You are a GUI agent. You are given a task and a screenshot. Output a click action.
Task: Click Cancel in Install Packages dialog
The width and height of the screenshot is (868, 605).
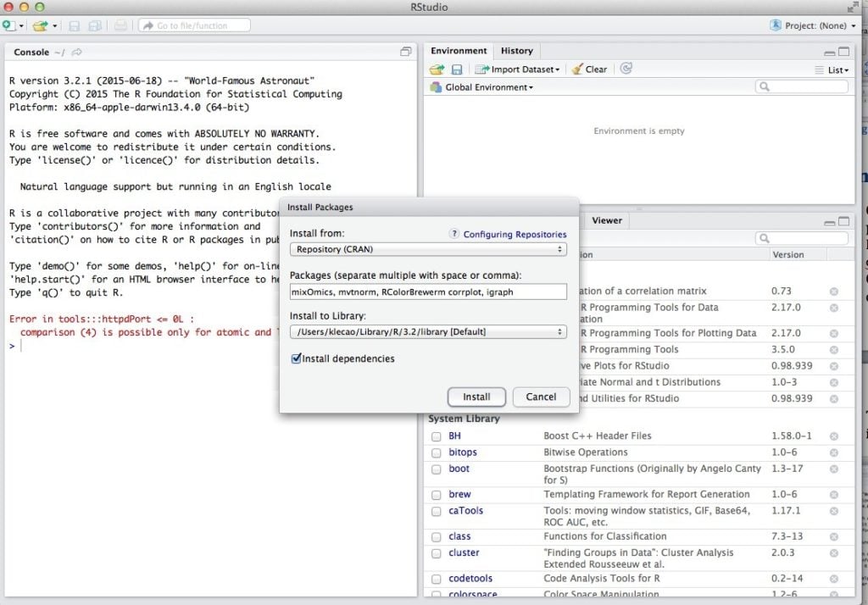point(541,397)
